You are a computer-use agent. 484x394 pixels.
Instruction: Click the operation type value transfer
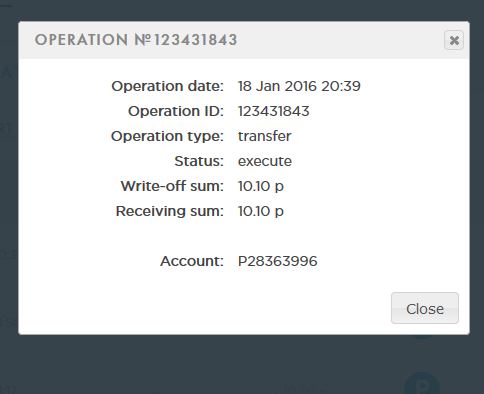(265, 136)
